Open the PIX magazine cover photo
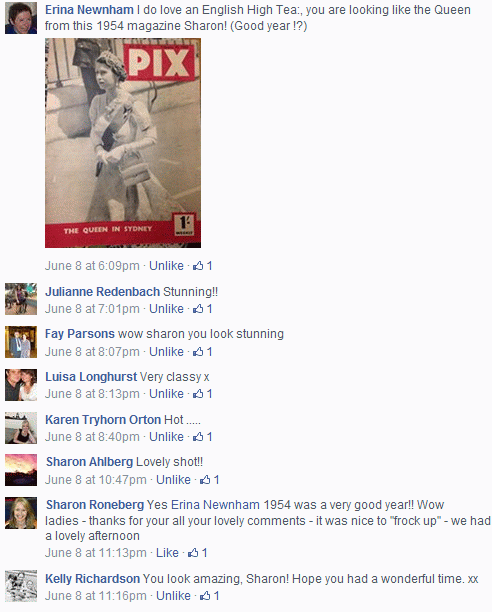The height and width of the screenshot is (612, 492). click(123, 143)
